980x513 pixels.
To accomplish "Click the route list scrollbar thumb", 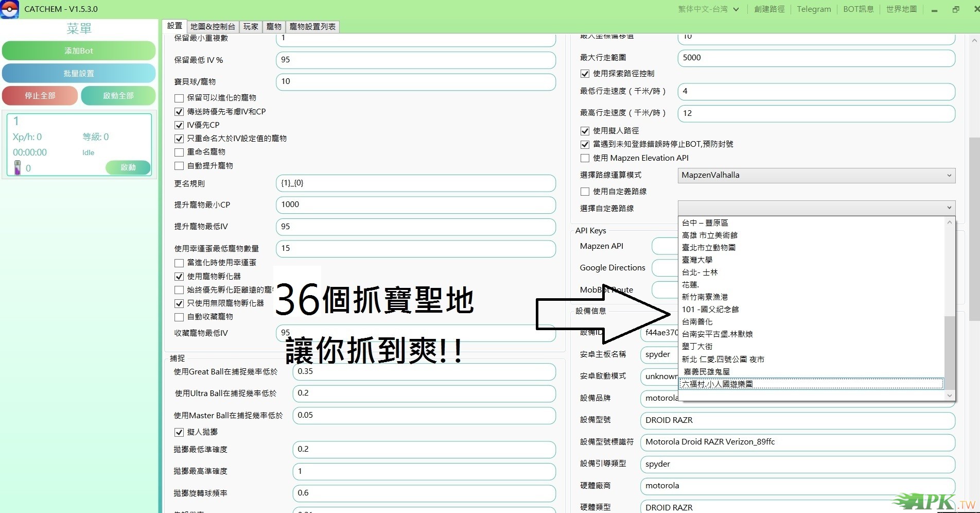I will click(950, 353).
